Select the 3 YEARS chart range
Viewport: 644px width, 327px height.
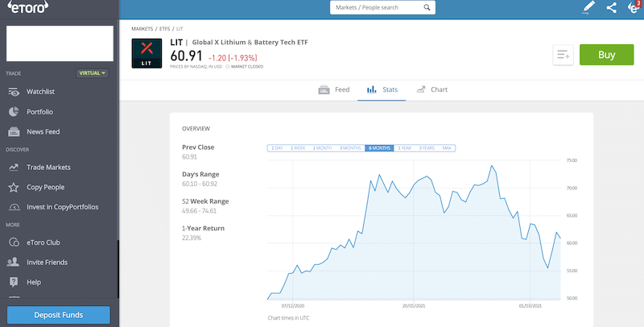427,148
